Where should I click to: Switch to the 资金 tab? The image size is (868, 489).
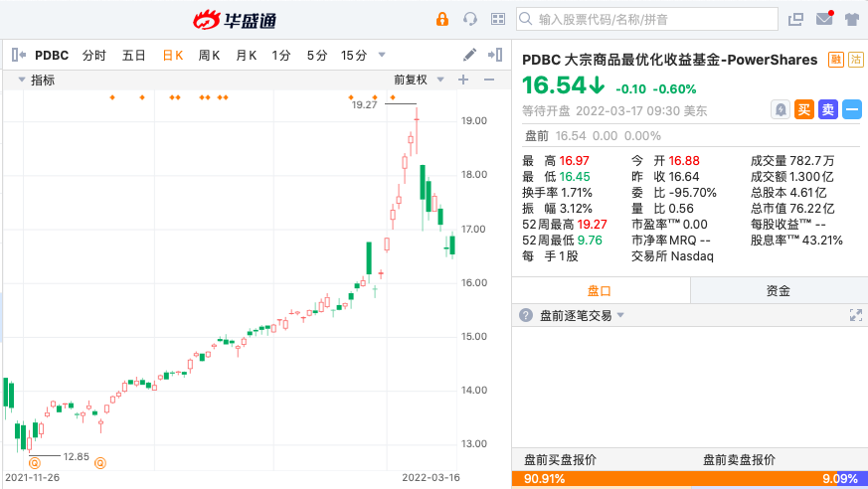pyautogui.click(x=779, y=290)
